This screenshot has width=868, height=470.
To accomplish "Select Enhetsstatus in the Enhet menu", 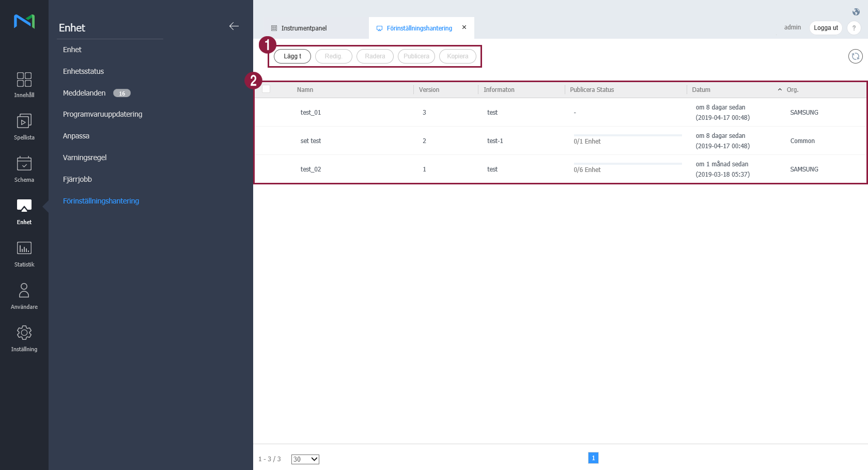I will [x=83, y=71].
